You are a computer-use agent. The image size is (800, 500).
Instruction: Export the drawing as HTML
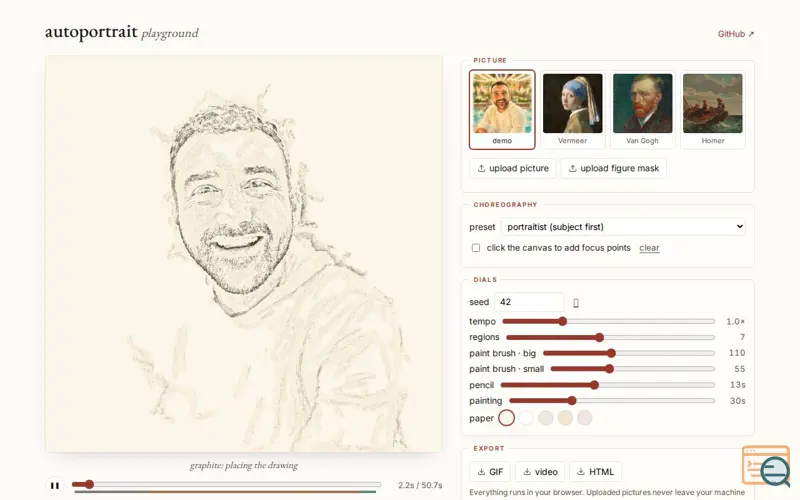point(595,472)
